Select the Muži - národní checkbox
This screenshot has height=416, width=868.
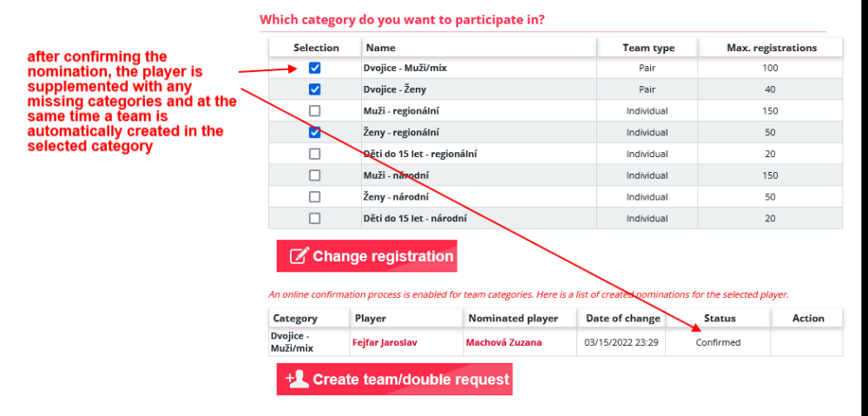coord(315,175)
